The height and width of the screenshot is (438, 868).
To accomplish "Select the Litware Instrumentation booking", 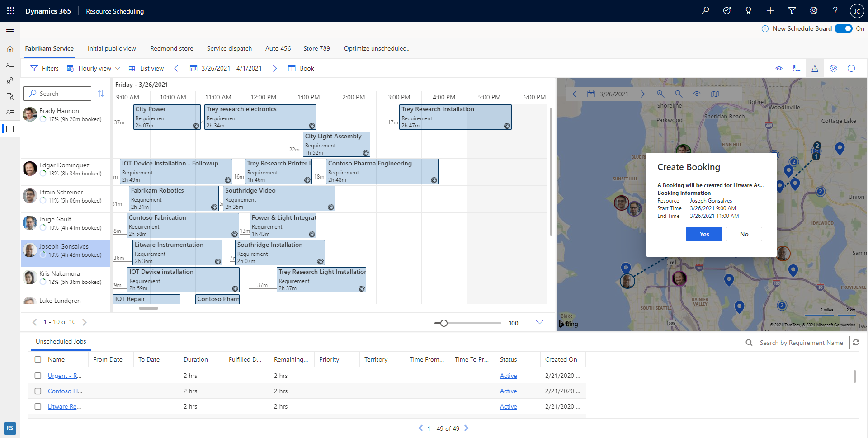I will point(177,253).
